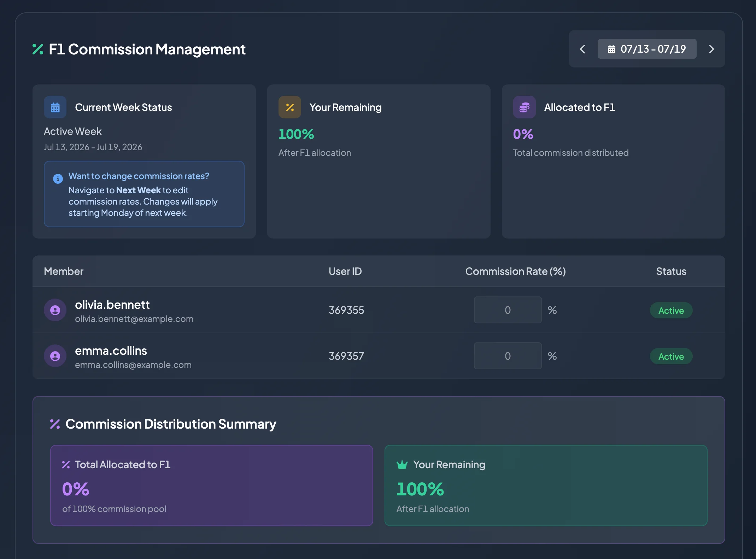The width and height of the screenshot is (756, 559).
Task: Click the 100% value in bottom Your Remaining summary
Action: coord(420,489)
